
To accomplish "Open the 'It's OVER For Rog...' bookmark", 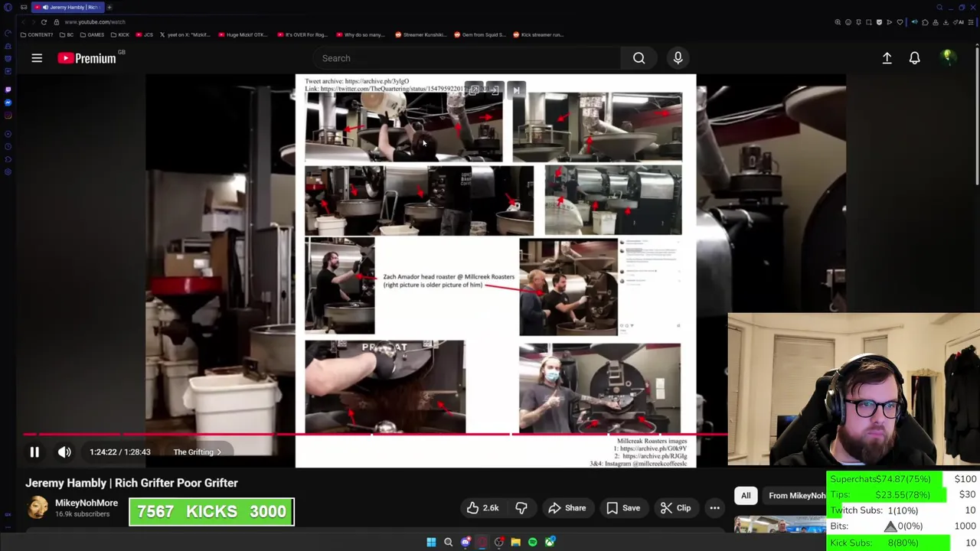I will point(303,34).
